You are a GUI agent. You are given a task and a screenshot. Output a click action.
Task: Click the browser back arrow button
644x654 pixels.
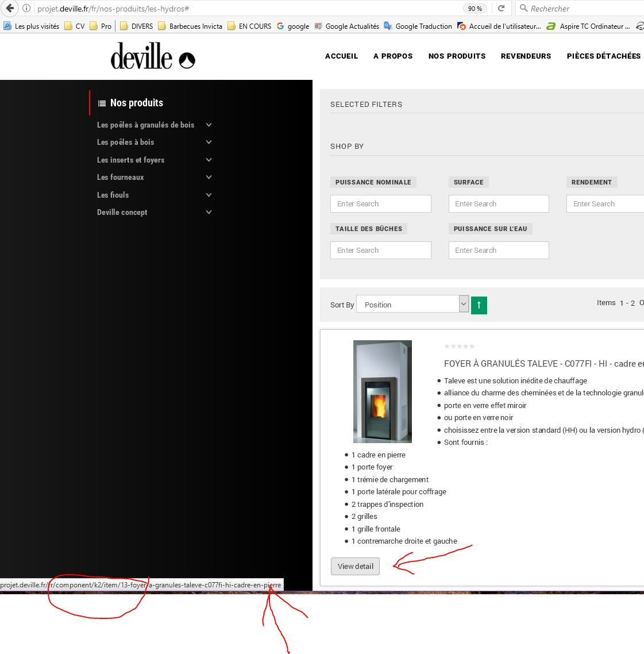[x=9, y=8]
